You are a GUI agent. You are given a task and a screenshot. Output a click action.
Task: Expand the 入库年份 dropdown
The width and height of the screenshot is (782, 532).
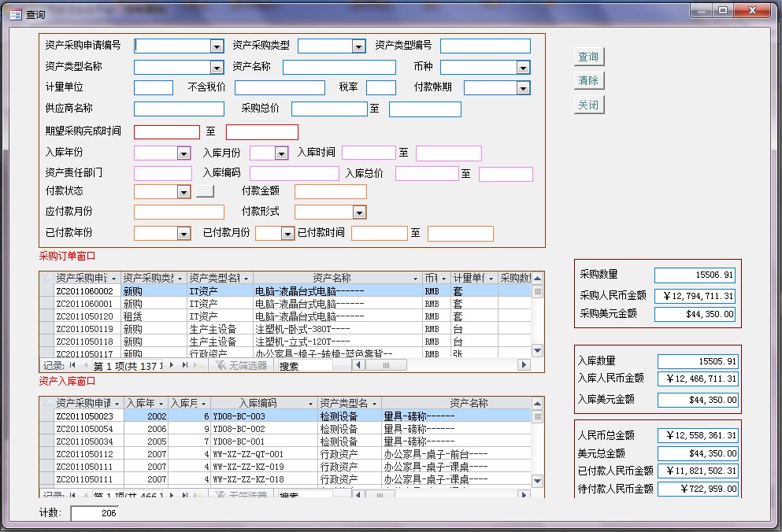183,153
